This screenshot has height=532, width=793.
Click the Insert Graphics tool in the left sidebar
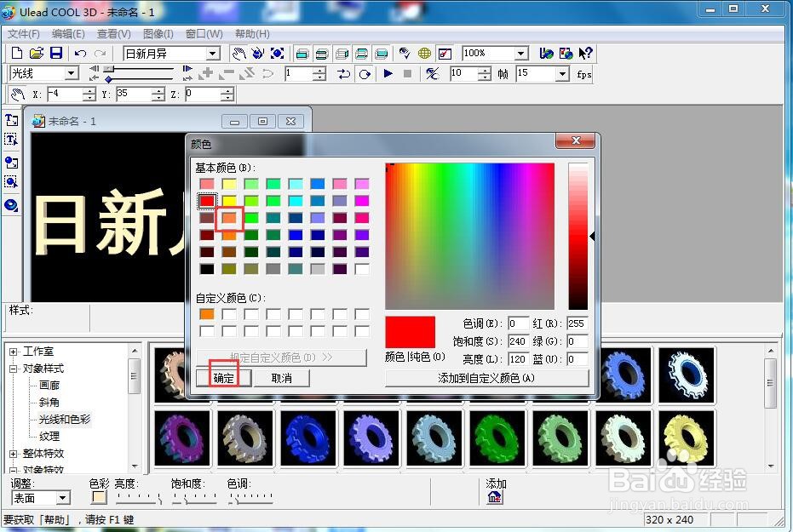11,163
